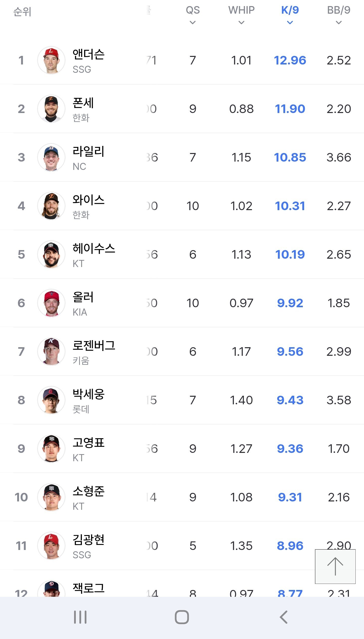This screenshot has width=364, height=639.
Task: Open 로젠버그 player name link
Action: coord(94,345)
